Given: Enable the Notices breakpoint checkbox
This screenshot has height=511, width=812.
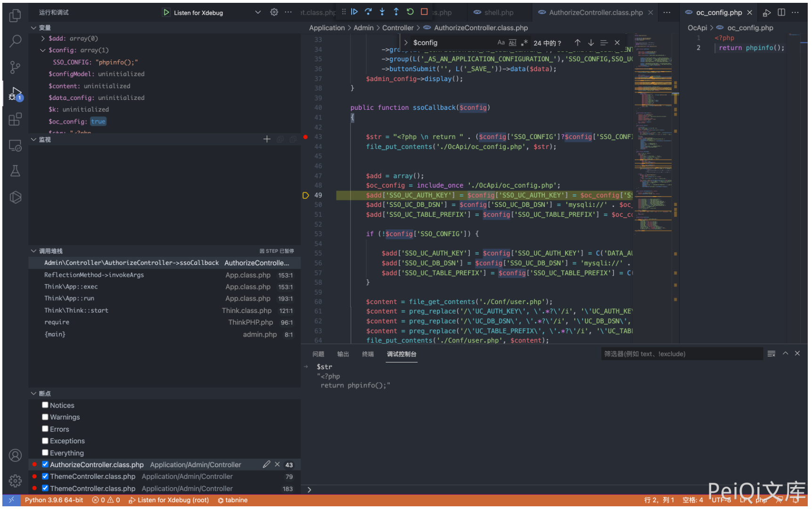Looking at the screenshot, I should [45, 405].
